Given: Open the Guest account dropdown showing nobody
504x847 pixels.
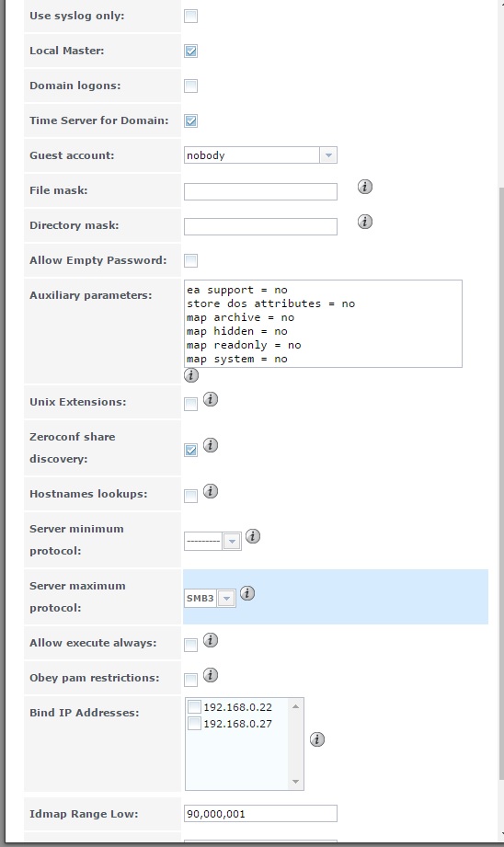Looking at the screenshot, I should (260, 155).
